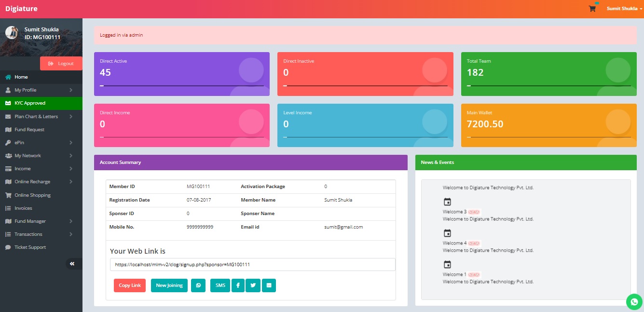Click the Direct Active card

[182, 74]
